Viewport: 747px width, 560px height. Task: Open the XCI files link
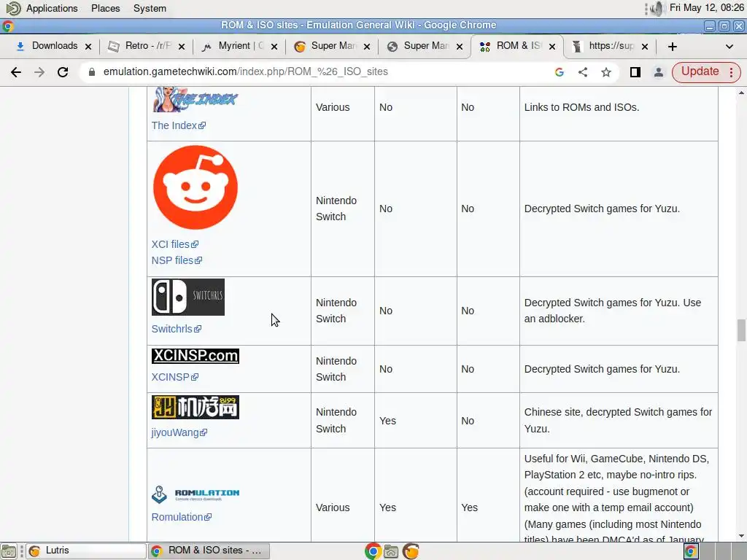pos(174,244)
